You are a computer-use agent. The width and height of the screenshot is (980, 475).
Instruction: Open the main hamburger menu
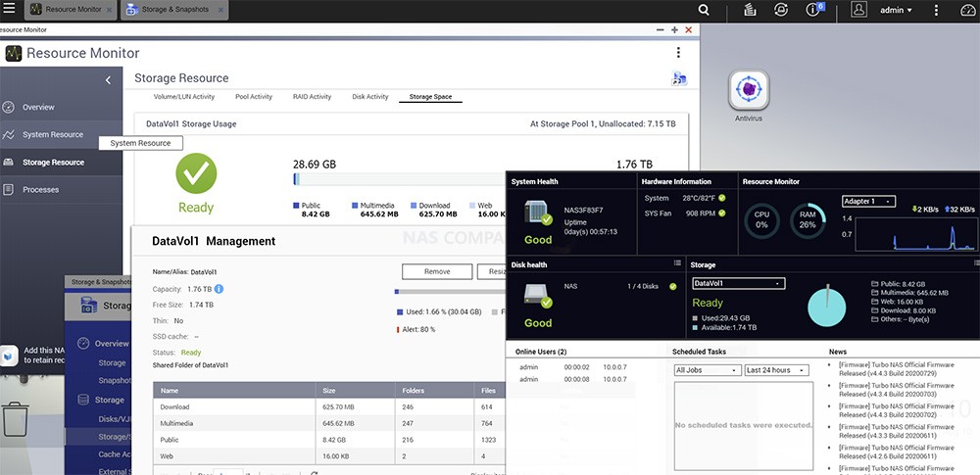pyautogui.click(x=10, y=10)
